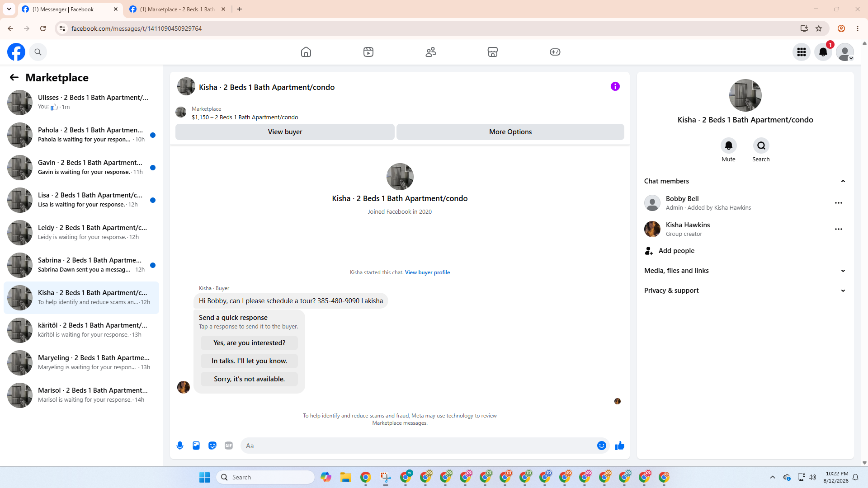Open Facebook Home from the top navigation
This screenshot has height=488, width=868.
coord(306,52)
